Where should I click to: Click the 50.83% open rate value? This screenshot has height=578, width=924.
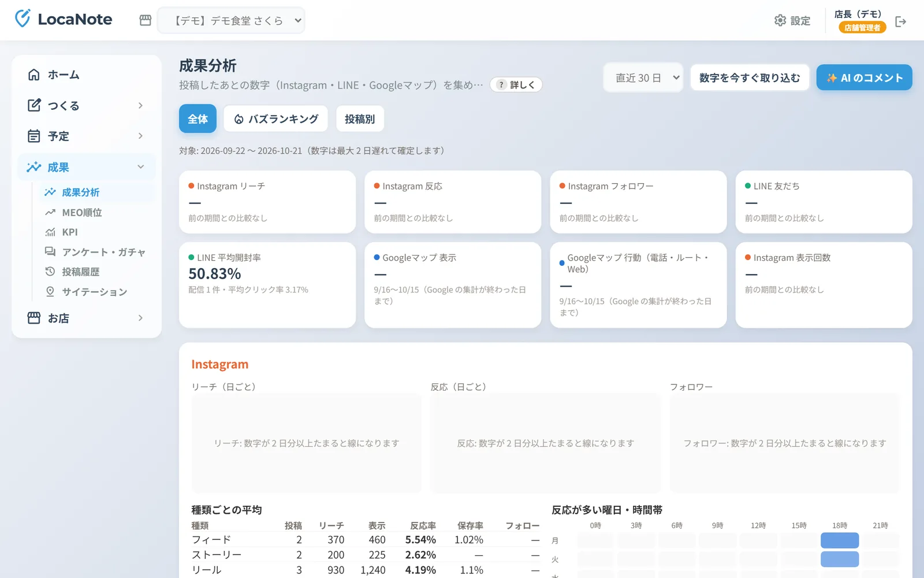click(215, 274)
